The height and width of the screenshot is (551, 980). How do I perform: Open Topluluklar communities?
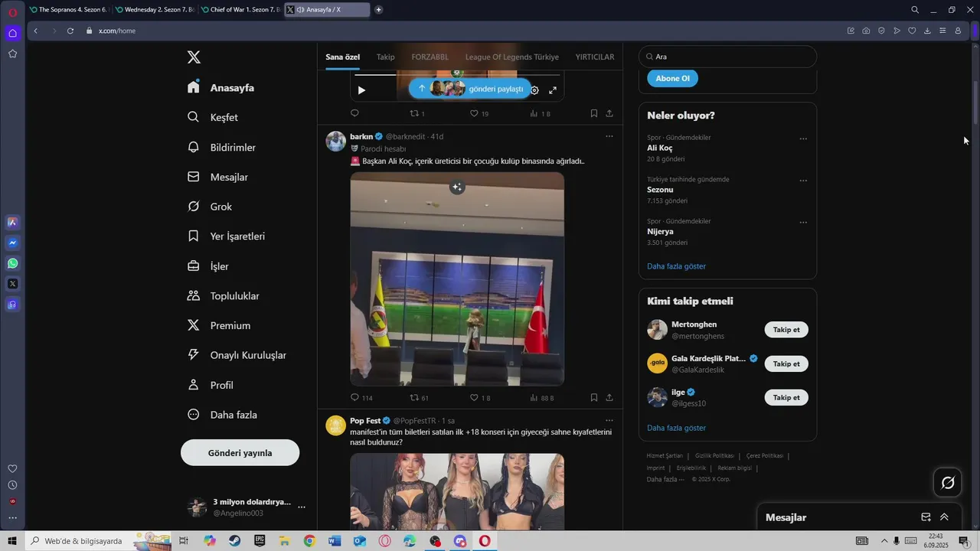224,296
